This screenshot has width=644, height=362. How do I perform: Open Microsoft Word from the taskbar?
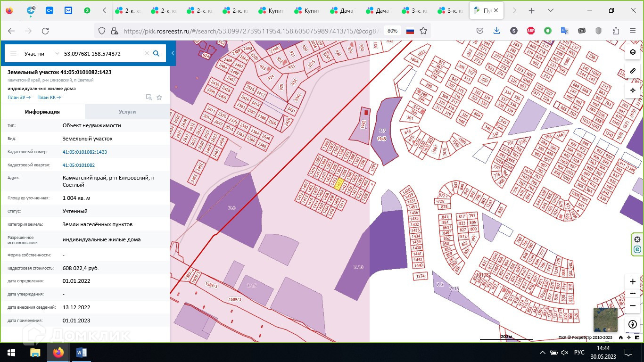pos(81,353)
